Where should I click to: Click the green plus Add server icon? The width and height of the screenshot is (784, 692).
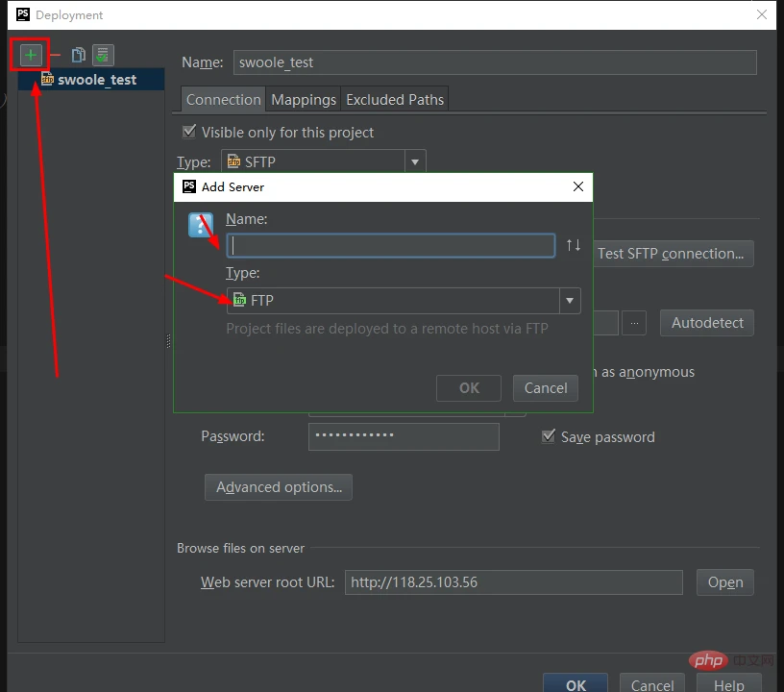[x=30, y=55]
